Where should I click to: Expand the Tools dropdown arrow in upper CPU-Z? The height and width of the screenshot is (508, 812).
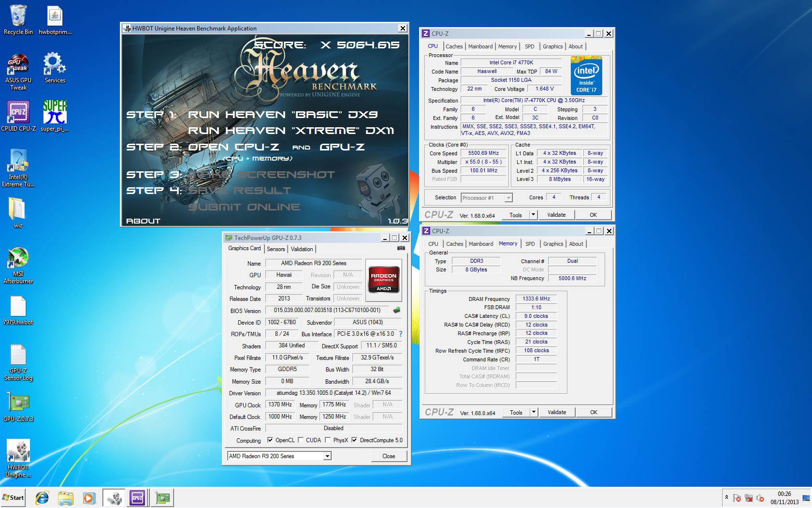[533, 215]
